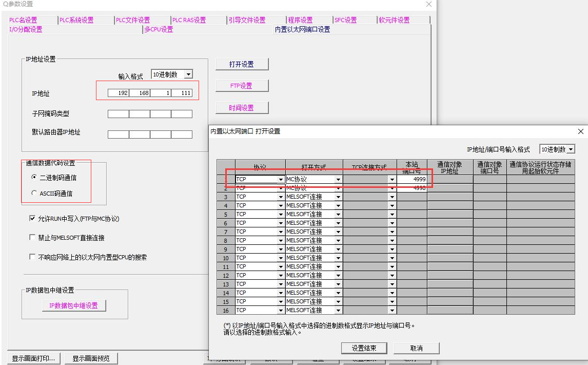Click row 1 本站端口号 field 4999

412,179
